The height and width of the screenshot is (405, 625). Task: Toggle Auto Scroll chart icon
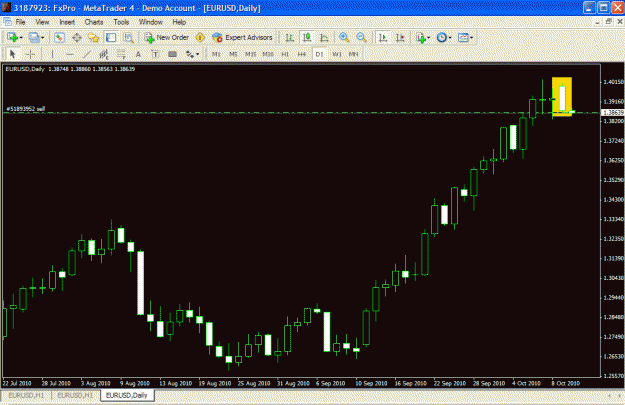coord(383,37)
